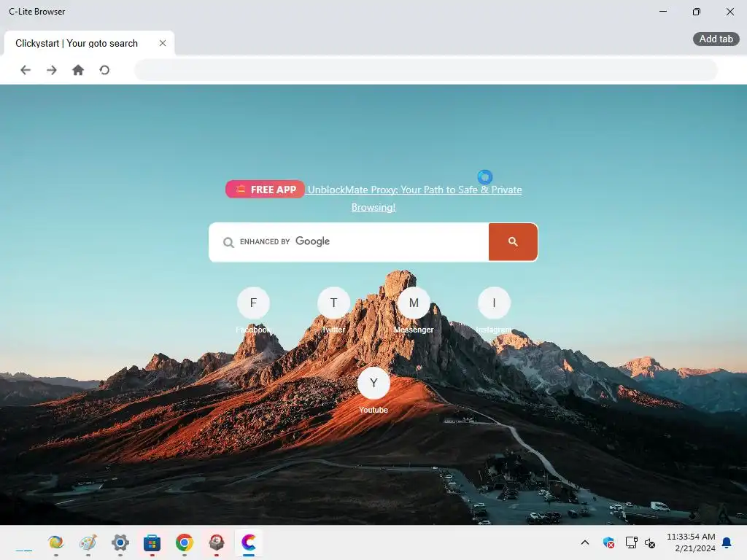Open Settings gear in the taskbar
This screenshot has height=560, width=747.
[x=120, y=542]
